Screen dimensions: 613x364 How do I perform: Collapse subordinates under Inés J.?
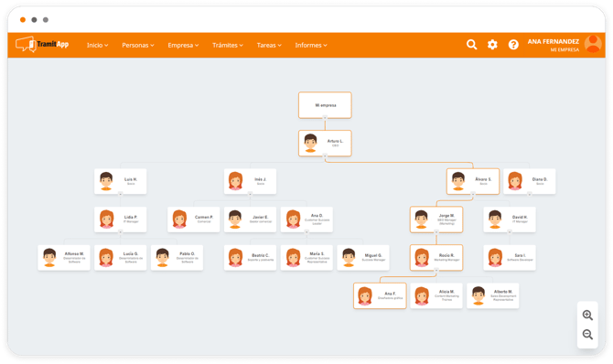250,194
